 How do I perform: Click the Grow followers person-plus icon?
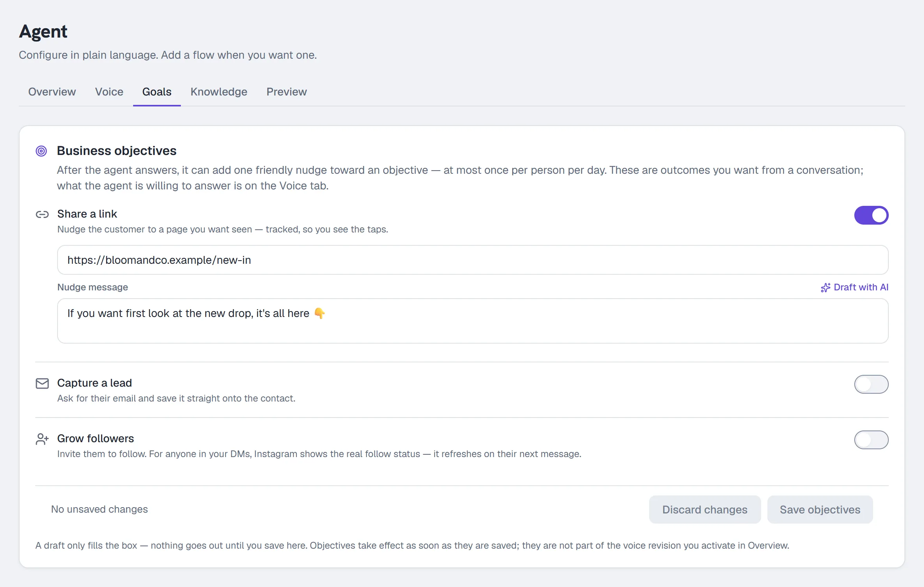[42, 439]
